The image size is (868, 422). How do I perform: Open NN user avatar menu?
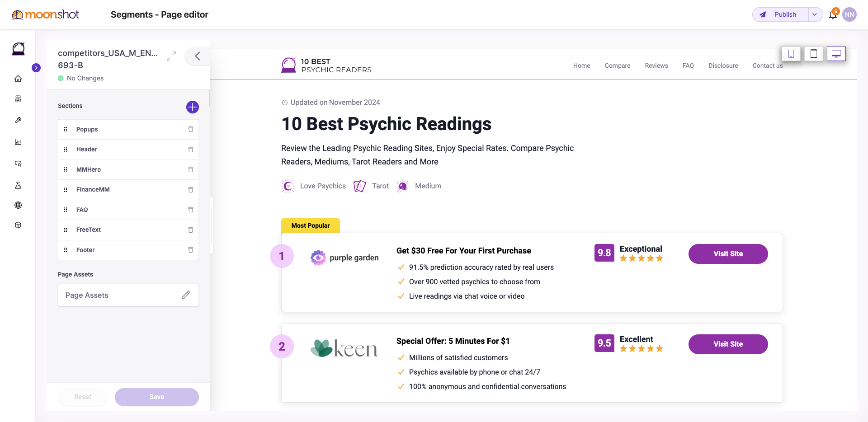[x=849, y=14]
